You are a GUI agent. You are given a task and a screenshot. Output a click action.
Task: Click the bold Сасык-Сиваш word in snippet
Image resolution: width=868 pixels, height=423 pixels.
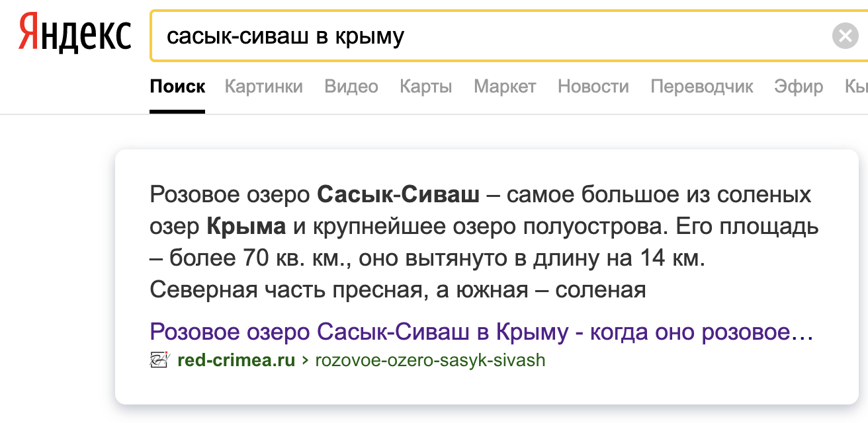pos(398,195)
